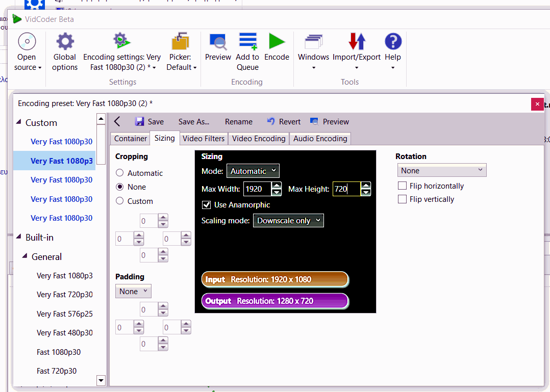Select built-in Very Fast 576p25 preset
This screenshot has height=392, width=550.
(64, 314)
